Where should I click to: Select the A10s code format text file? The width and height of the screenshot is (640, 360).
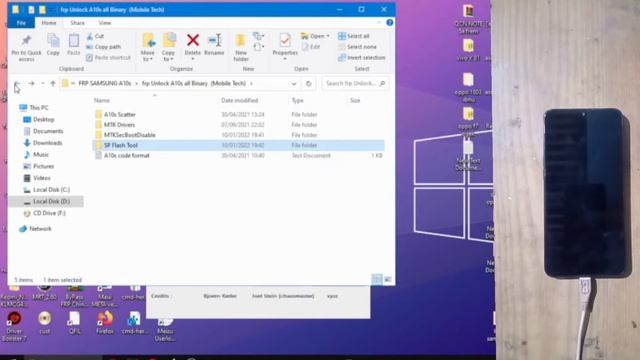click(x=127, y=156)
